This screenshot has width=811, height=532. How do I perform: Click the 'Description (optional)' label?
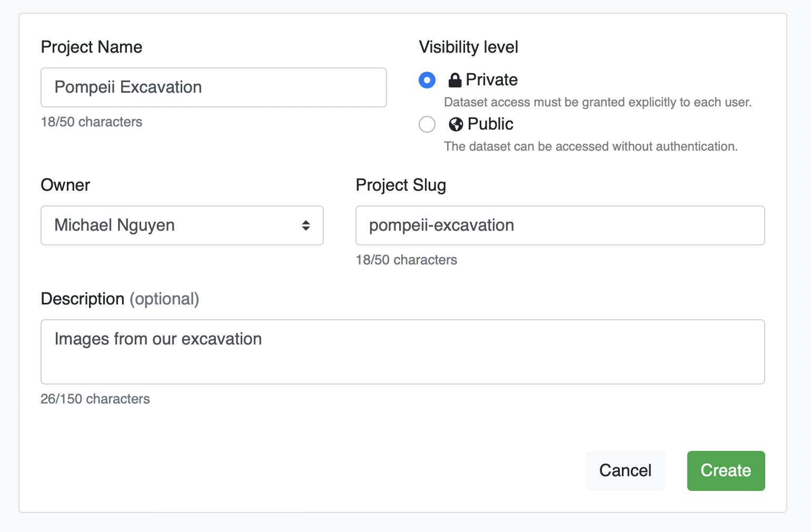point(120,299)
